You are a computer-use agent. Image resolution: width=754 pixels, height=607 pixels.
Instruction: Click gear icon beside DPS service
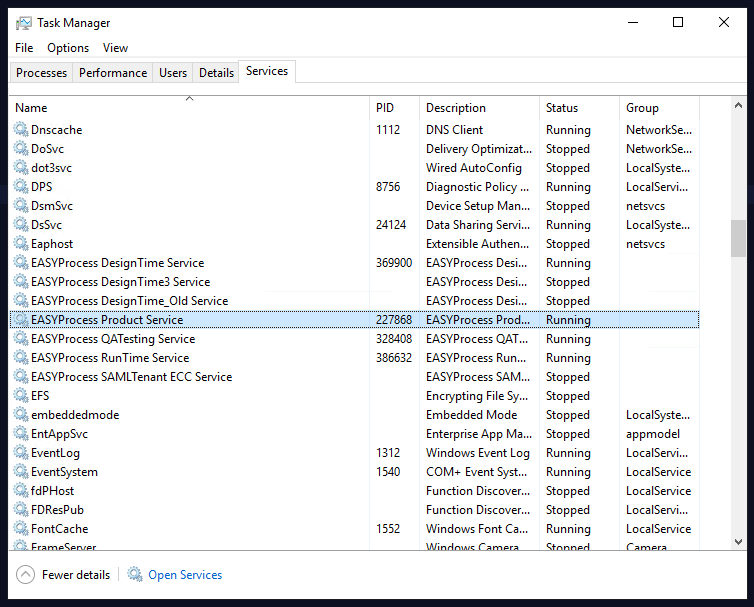coord(21,187)
